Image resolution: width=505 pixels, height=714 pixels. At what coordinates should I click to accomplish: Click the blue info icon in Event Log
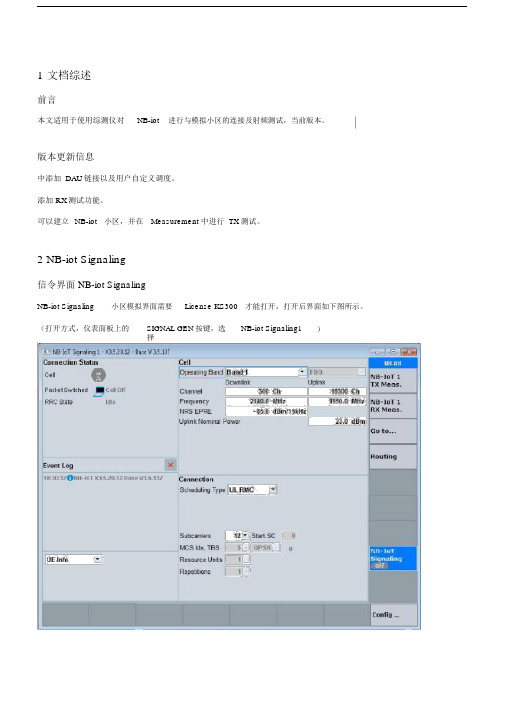(71, 478)
